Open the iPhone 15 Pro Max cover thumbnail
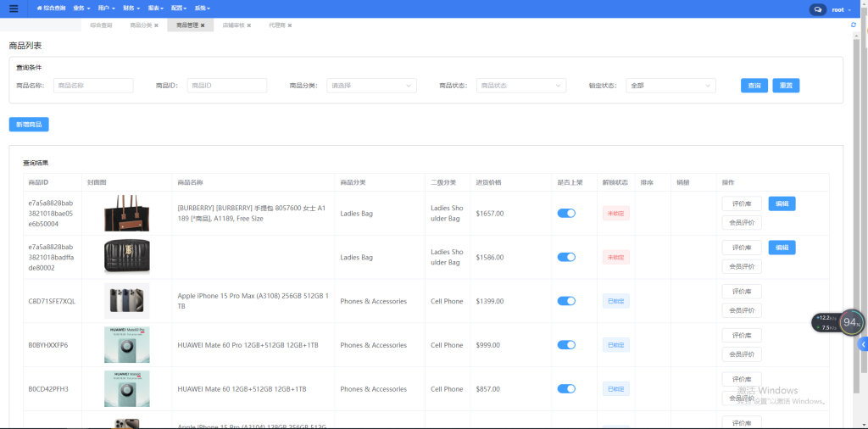The width and height of the screenshot is (868, 429). coord(127,301)
